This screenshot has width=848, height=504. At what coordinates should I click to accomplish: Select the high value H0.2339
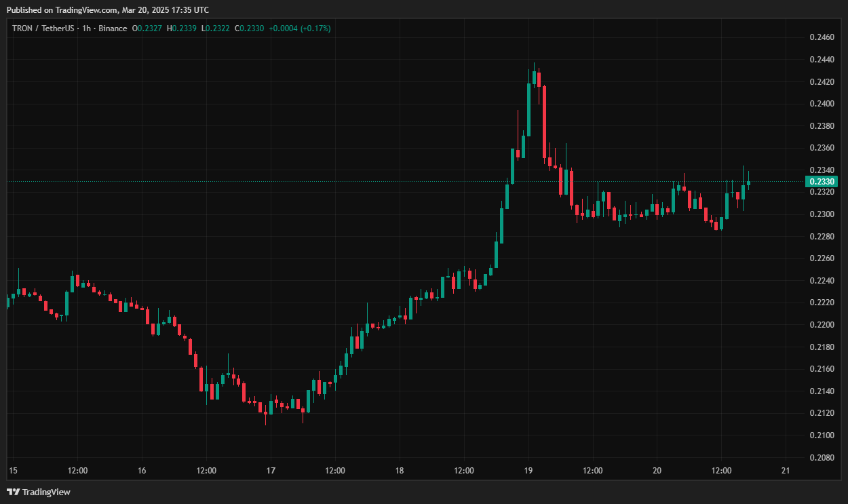[183, 28]
